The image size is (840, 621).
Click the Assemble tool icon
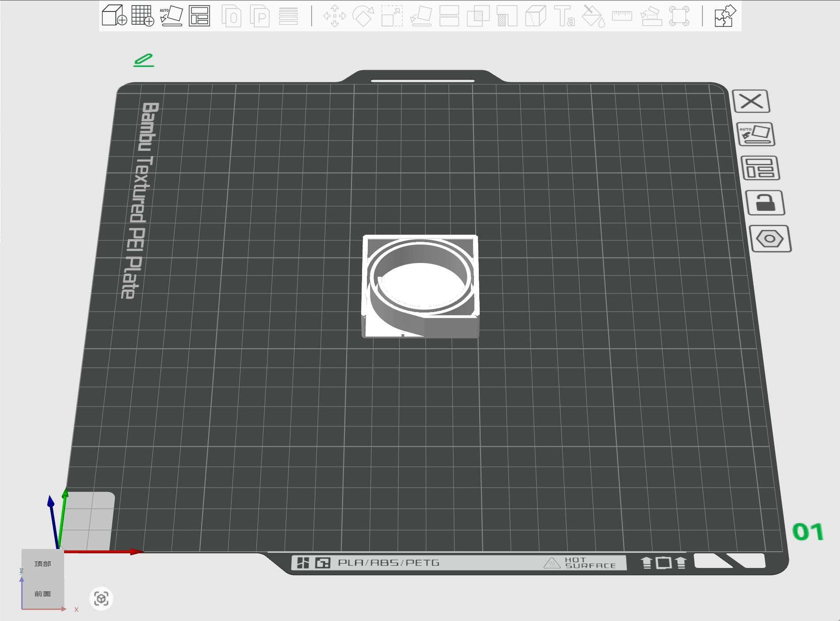[x=651, y=16]
